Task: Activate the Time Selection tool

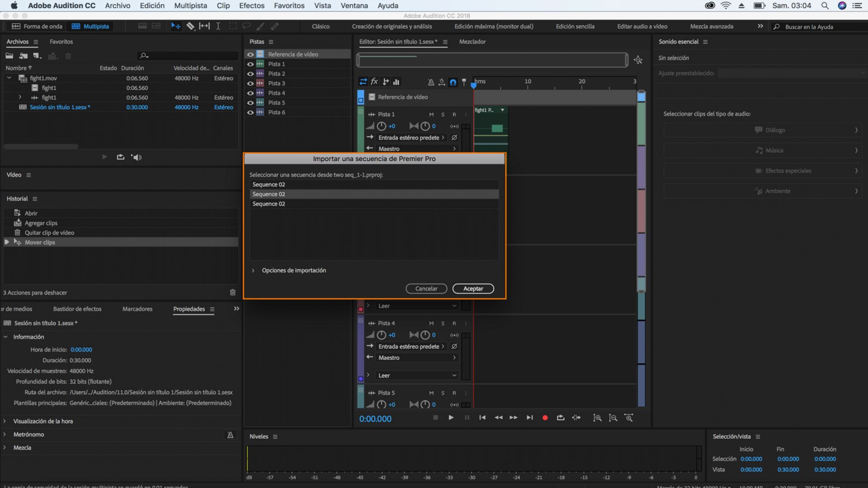Action: [217, 26]
